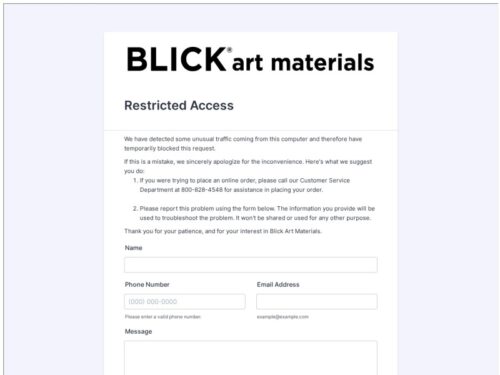Click the BLICK logo wordmark
Screen dimensions: 500x375
(176, 59)
